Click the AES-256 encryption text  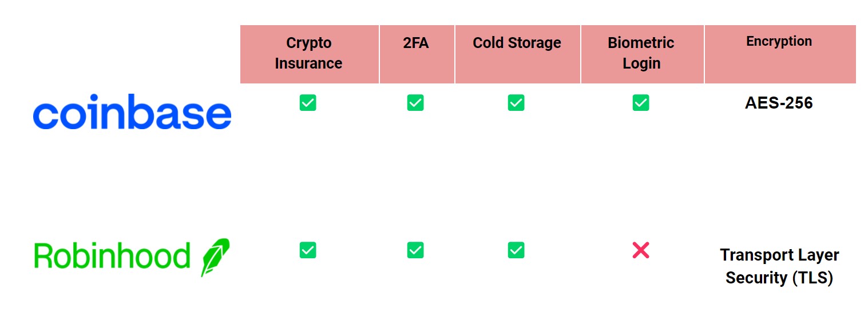(779, 103)
